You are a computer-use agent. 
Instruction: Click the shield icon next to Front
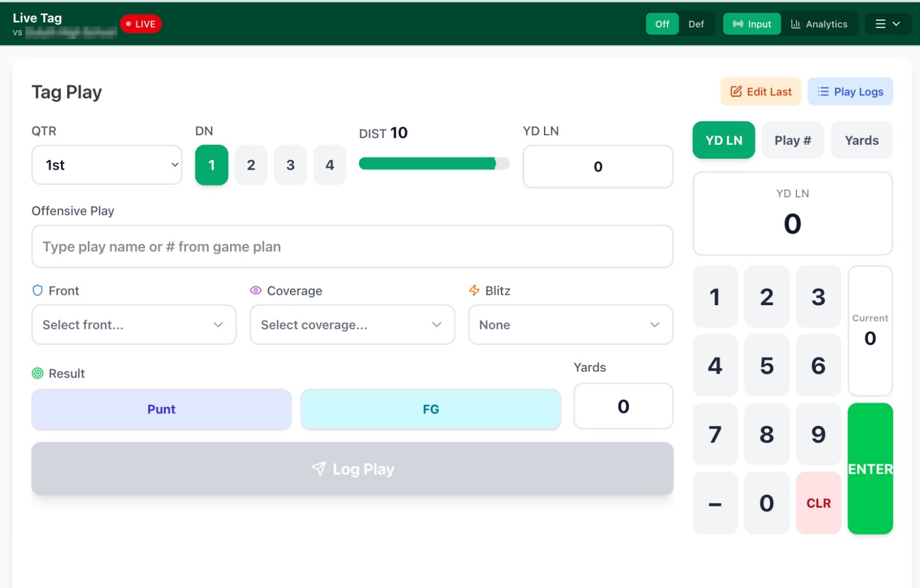[37, 290]
